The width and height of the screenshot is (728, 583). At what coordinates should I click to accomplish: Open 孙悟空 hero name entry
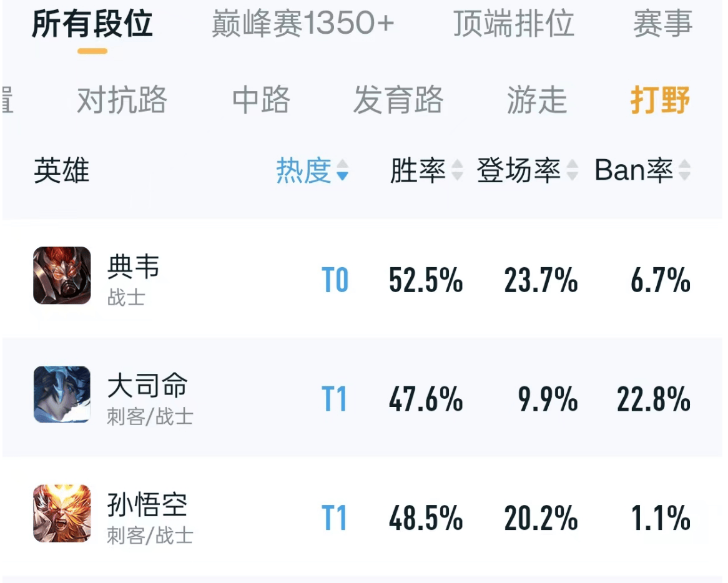(147, 504)
